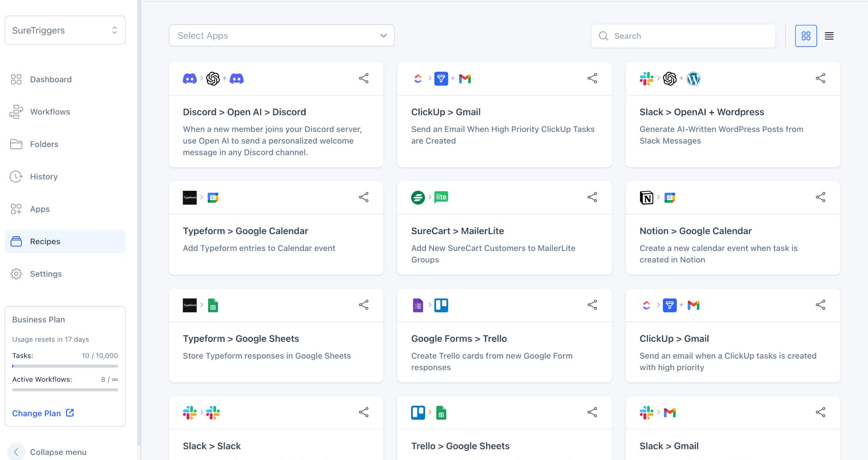Open the Google Forms > Trello title
The height and width of the screenshot is (460, 868).
pyautogui.click(x=459, y=339)
